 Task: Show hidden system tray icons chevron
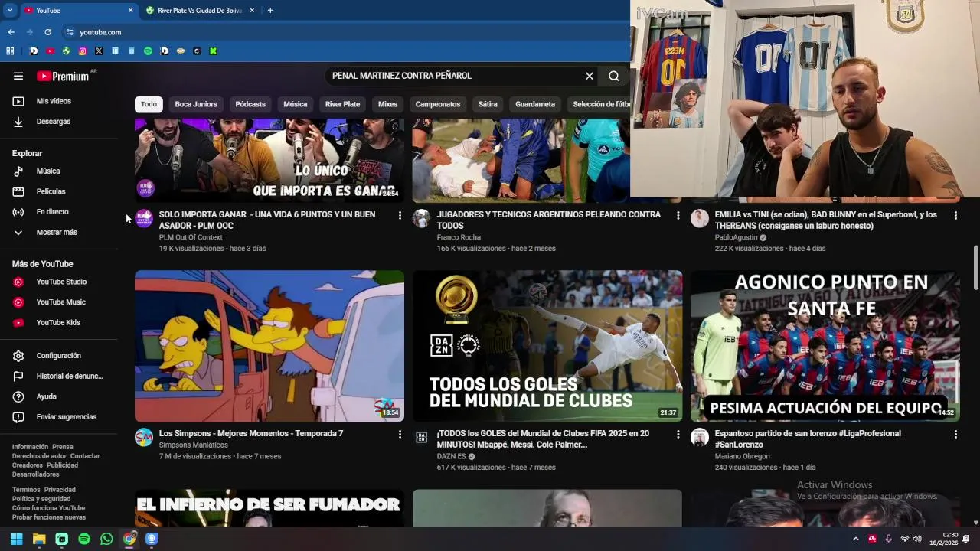tap(855, 539)
